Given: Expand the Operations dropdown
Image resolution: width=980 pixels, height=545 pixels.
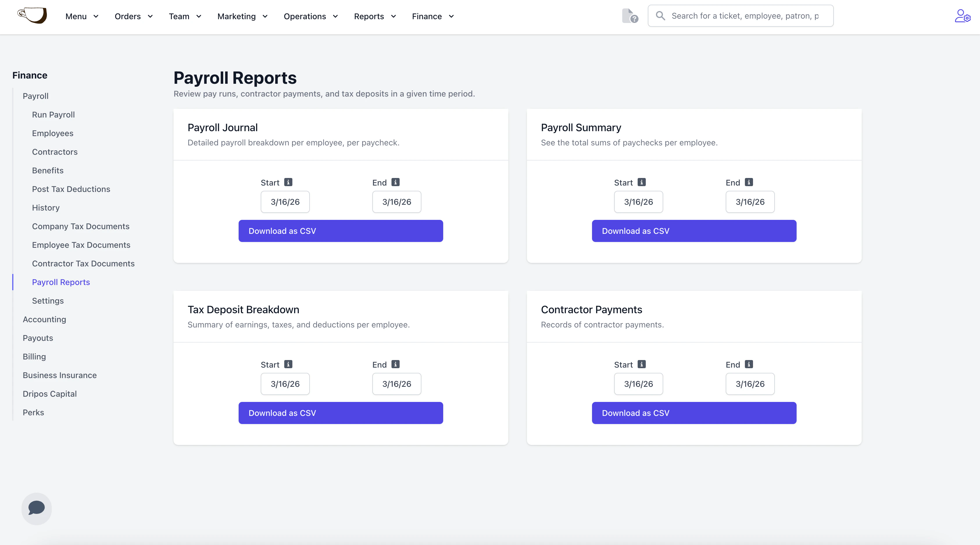Looking at the screenshot, I should (310, 16).
